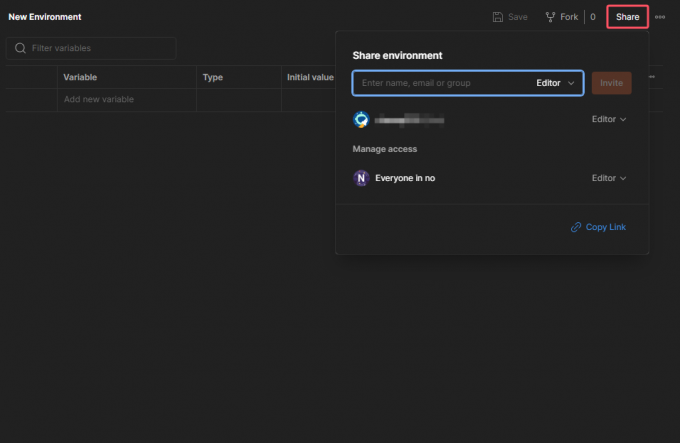
Task: Click the Share environment heading
Action: (397, 55)
